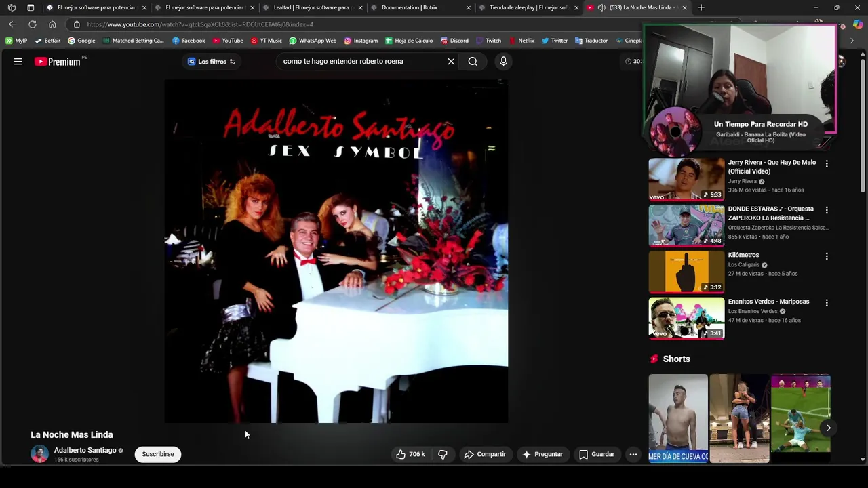Open options menu for DONDE ESTARAS video
The height and width of the screenshot is (488, 868).
click(827, 210)
